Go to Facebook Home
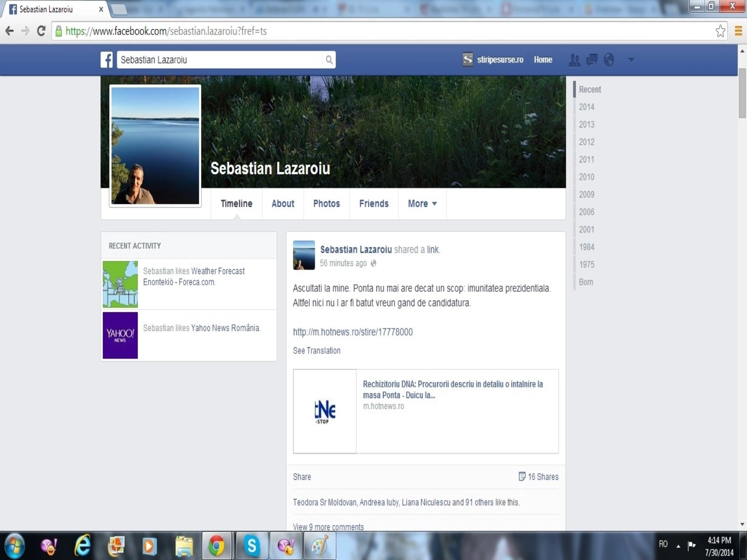The image size is (747, 560). click(543, 60)
